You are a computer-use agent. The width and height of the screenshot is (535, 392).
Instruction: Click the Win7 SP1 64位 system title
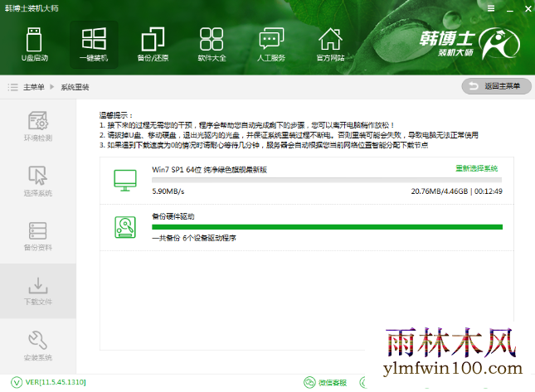210,170
